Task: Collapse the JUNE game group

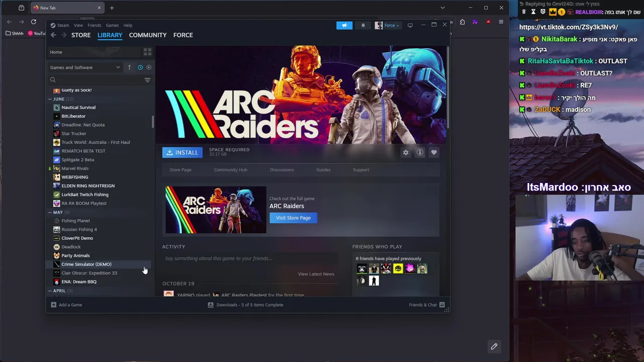Action: pyautogui.click(x=50, y=99)
